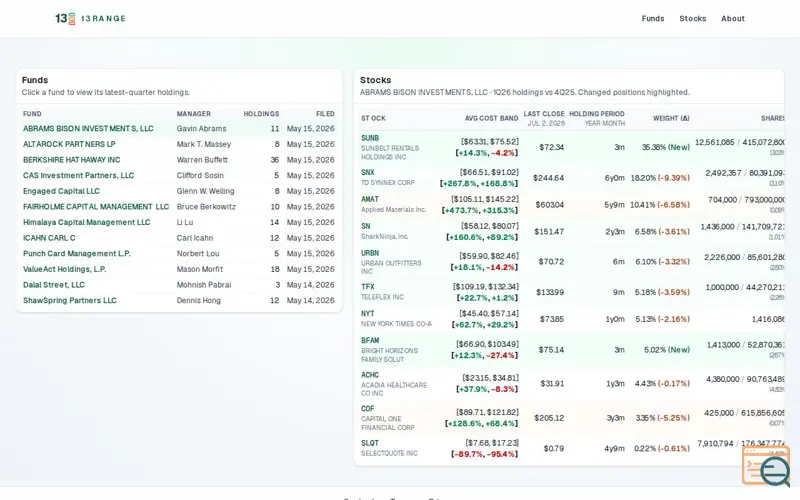Click Berkshire holdings count 36

(274, 160)
